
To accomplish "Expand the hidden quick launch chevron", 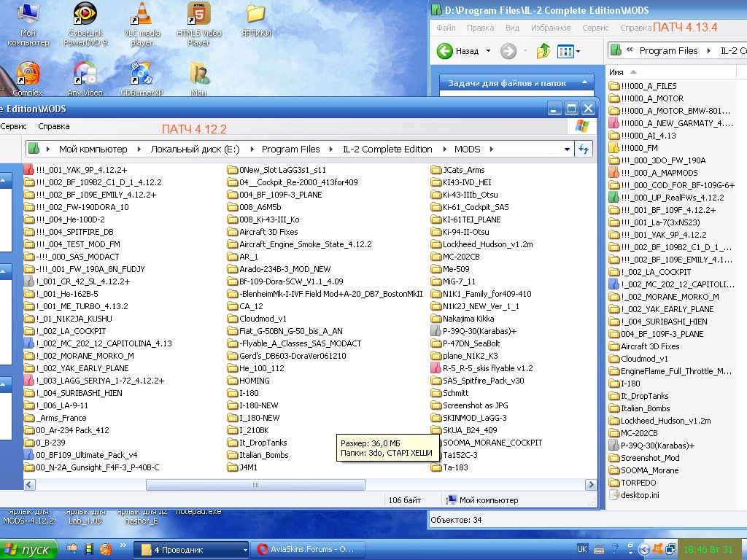I will tap(123, 545).
